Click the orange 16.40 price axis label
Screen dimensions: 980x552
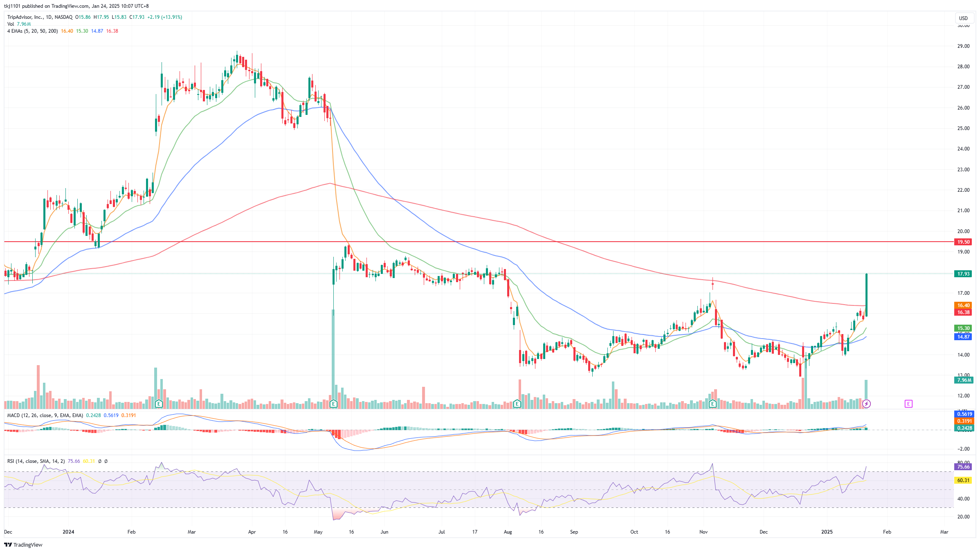pos(963,305)
